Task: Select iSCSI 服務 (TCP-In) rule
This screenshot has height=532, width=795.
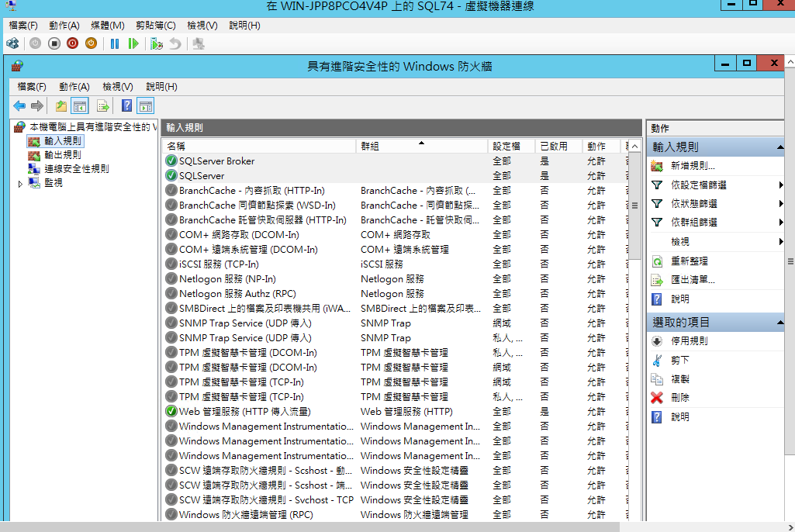Action: tap(396, 264)
